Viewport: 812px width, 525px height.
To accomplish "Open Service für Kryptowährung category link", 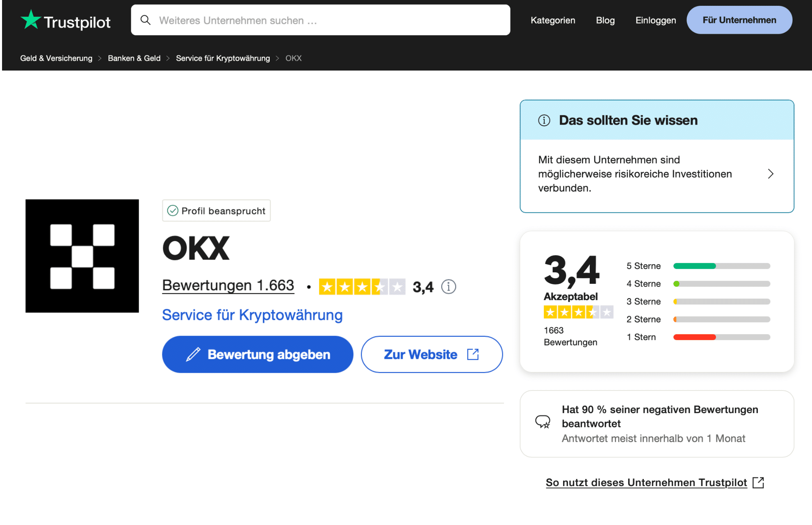I will point(252,315).
